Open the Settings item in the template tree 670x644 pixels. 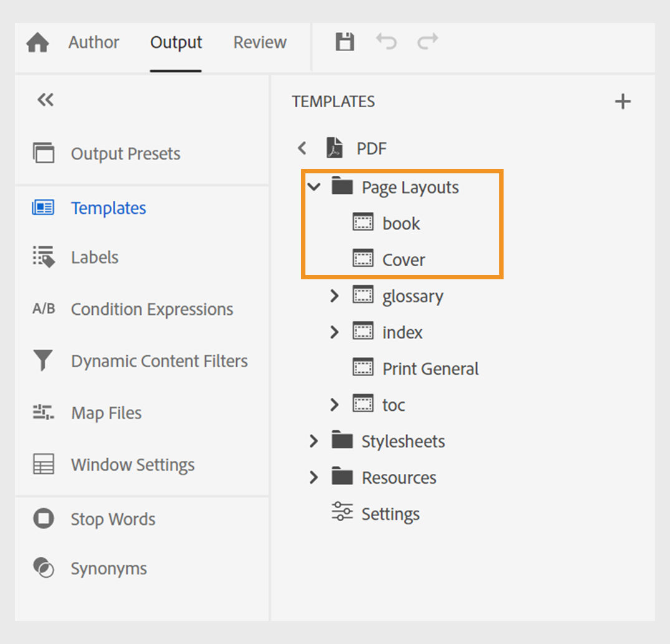[390, 513]
